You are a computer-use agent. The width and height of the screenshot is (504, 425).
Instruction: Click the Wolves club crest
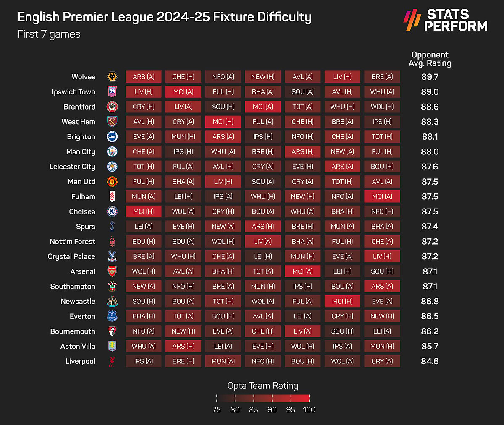[112, 77]
